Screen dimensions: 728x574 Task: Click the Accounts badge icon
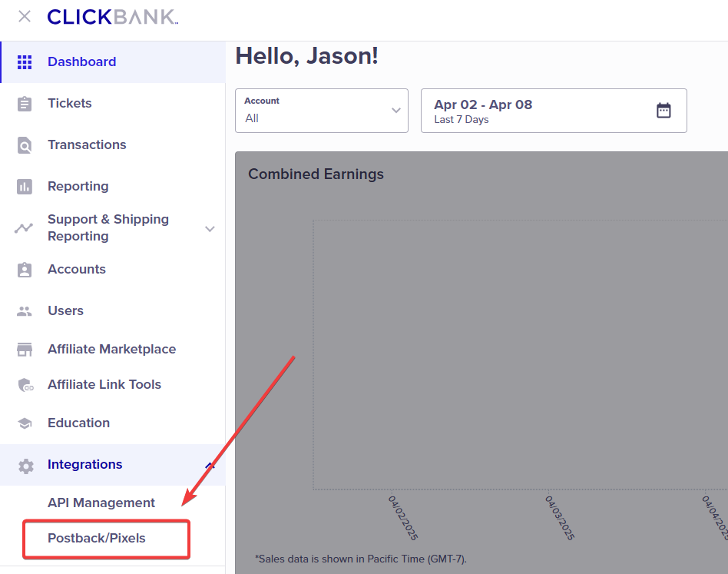click(25, 270)
